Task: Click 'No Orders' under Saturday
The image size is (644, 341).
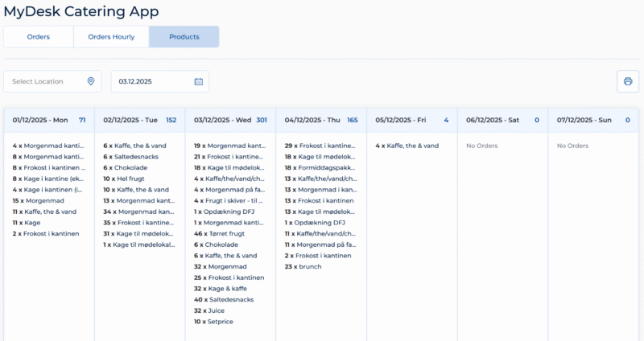Action: pos(481,146)
